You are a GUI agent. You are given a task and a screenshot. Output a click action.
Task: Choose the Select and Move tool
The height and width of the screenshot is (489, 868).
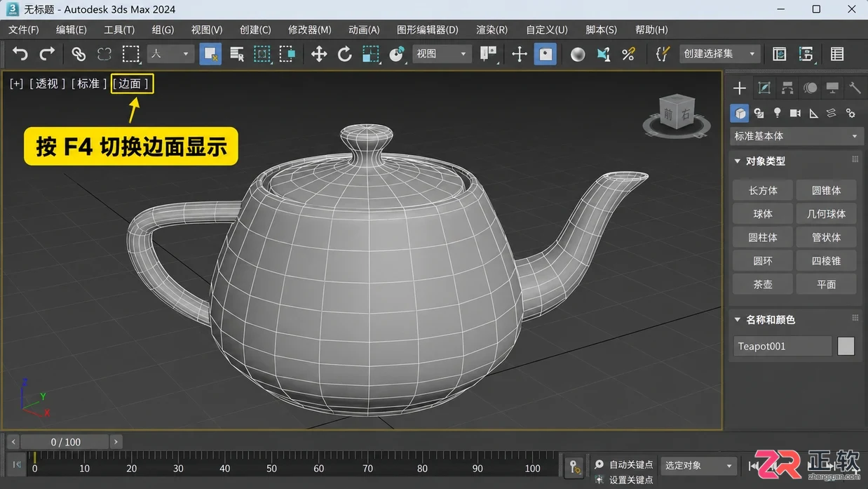pos(319,54)
